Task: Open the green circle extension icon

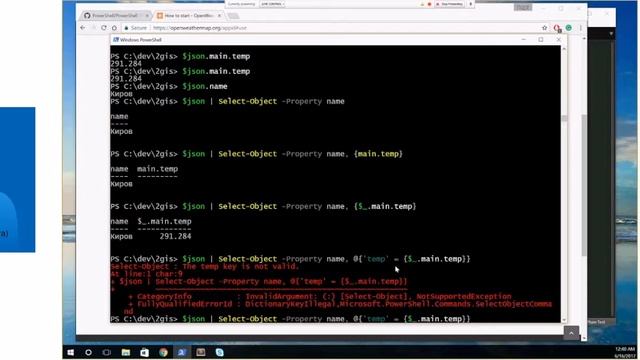Action: coord(569,28)
